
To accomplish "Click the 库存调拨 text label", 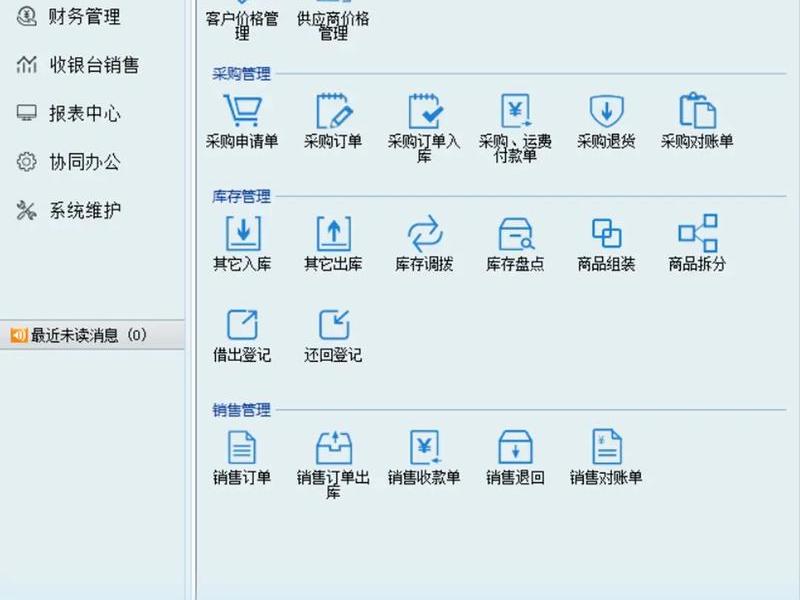I will (x=424, y=264).
